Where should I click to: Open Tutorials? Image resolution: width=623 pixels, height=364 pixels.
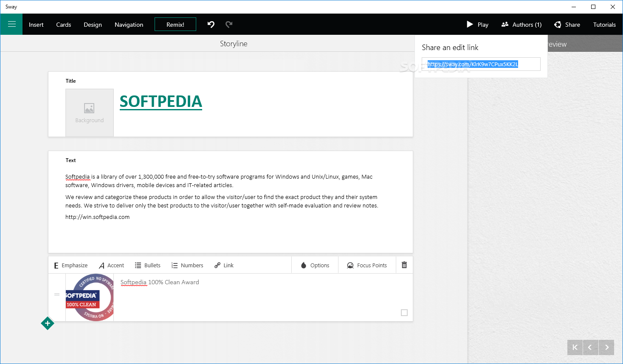[604, 25]
